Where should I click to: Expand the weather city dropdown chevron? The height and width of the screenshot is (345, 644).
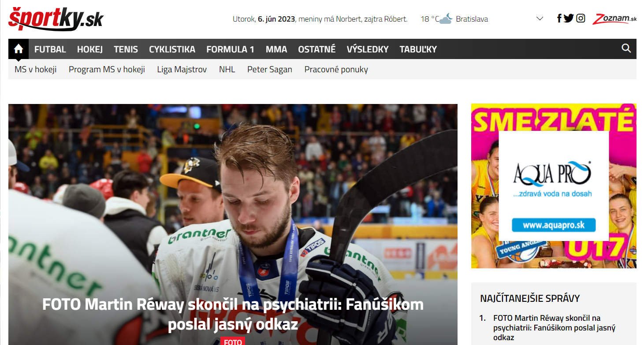coord(540,19)
